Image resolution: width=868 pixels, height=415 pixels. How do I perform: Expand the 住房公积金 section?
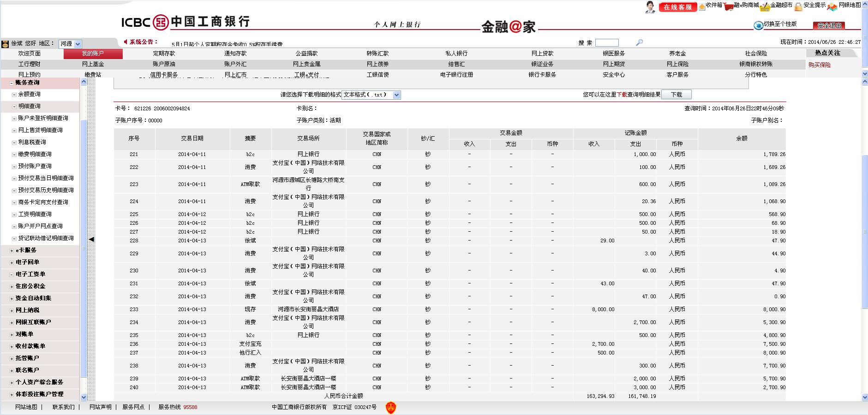pos(12,287)
